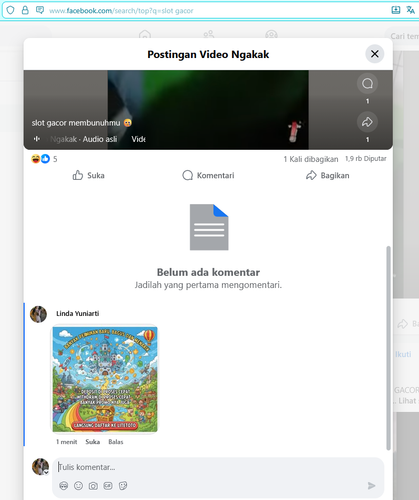Insert an avatar sticker in comment
This screenshot has width=419, height=500.
[64, 486]
